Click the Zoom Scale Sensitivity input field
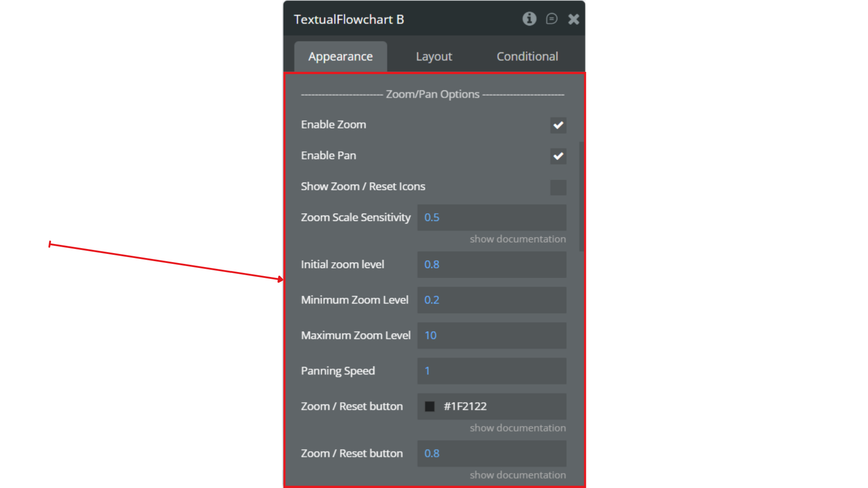This screenshot has width=868, height=488. pyautogui.click(x=491, y=217)
